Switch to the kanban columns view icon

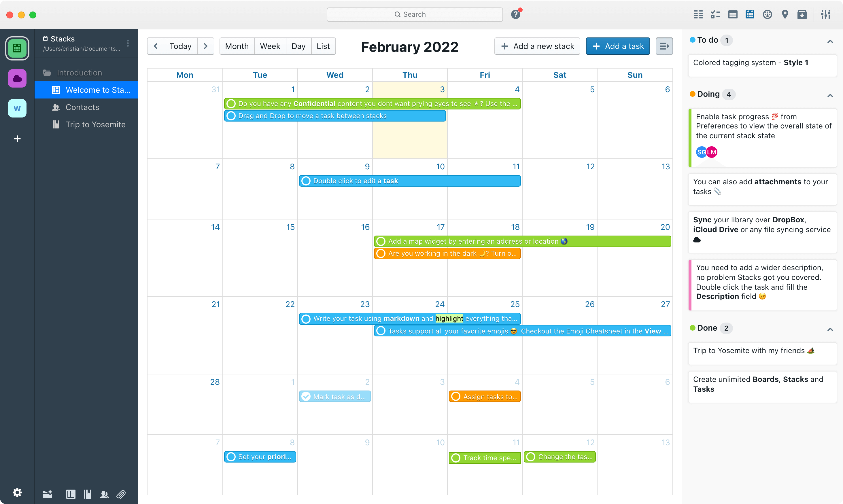click(698, 14)
